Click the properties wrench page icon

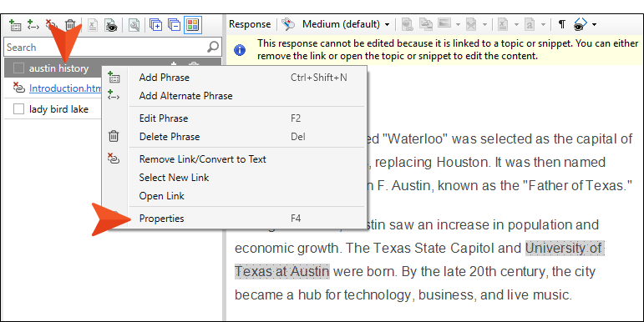point(134,25)
